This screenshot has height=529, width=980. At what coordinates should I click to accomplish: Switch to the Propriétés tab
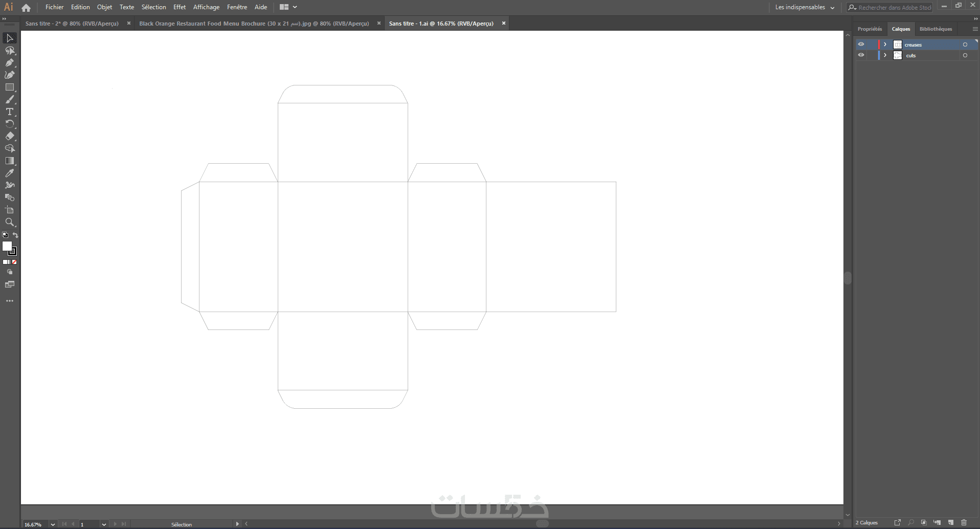[x=870, y=29]
